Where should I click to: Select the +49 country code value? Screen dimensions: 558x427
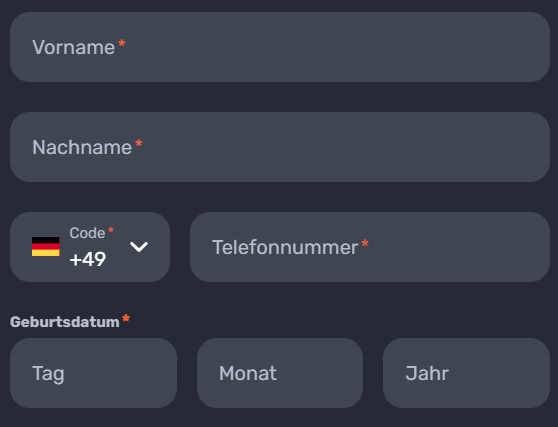pyautogui.click(x=88, y=259)
